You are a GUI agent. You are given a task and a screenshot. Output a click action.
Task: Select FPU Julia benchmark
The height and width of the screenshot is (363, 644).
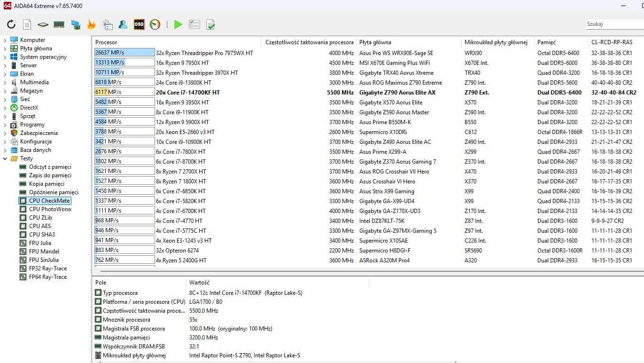pos(40,243)
